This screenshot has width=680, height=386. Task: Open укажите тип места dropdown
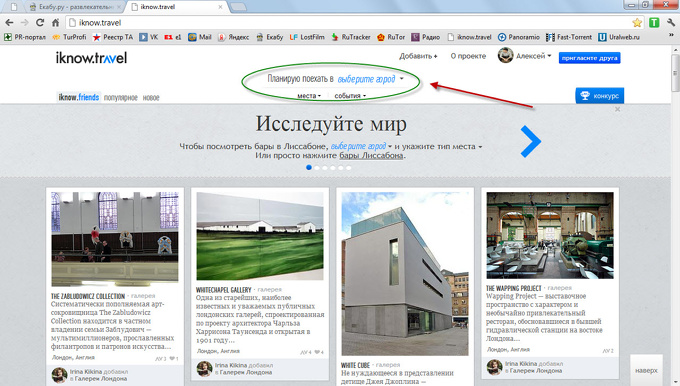coord(442,147)
